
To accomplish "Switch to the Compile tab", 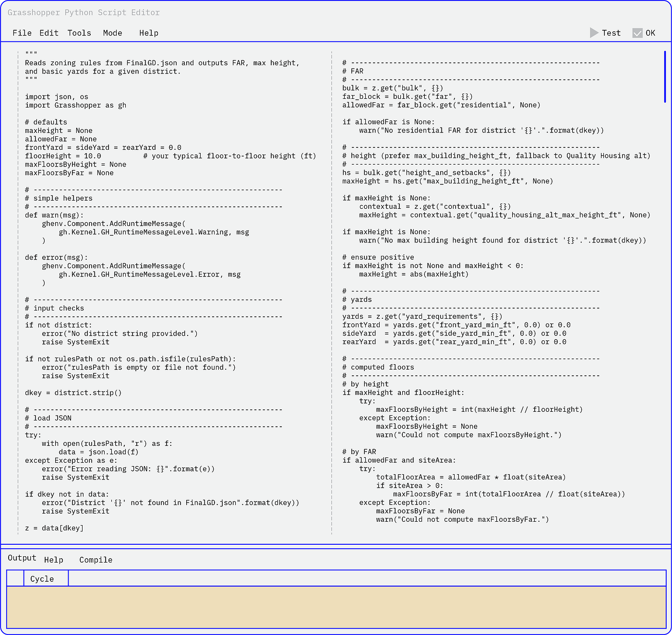I will point(96,560).
